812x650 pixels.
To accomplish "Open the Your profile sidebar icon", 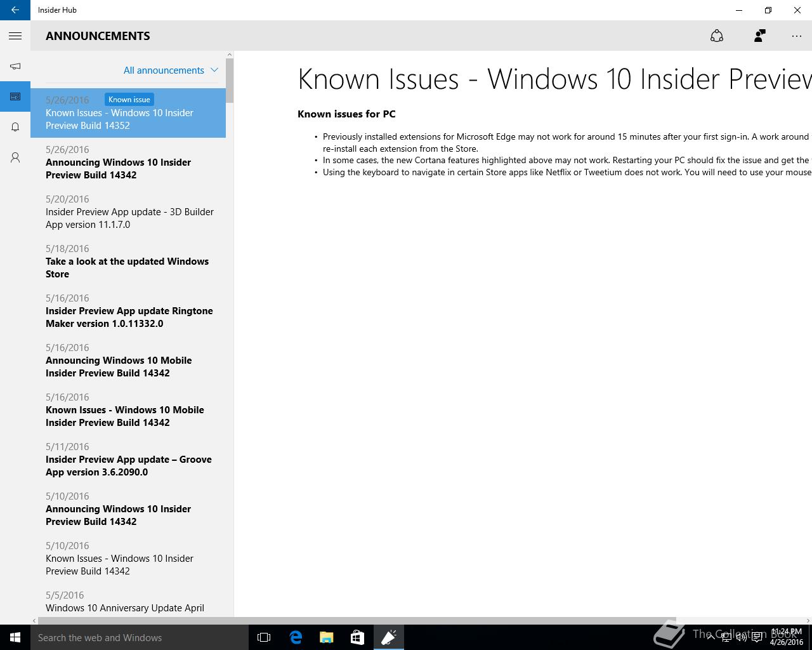I will point(15,157).
